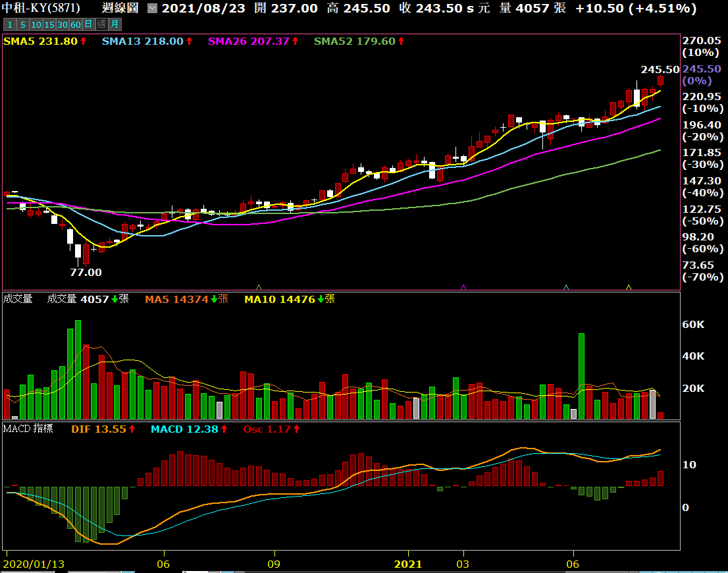Open the dropdown arrow beside 週線圖
Viewport: 728px width, 573px height.
[152, 9]
